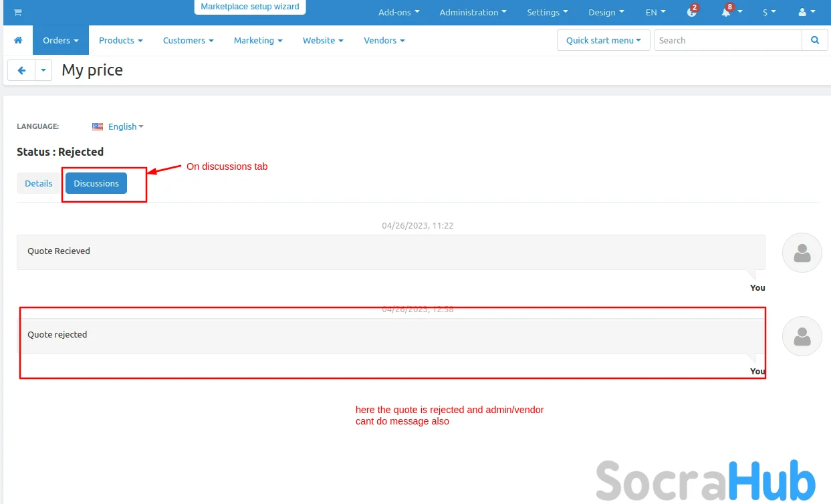Open the English language dropdown

(118, 126)
